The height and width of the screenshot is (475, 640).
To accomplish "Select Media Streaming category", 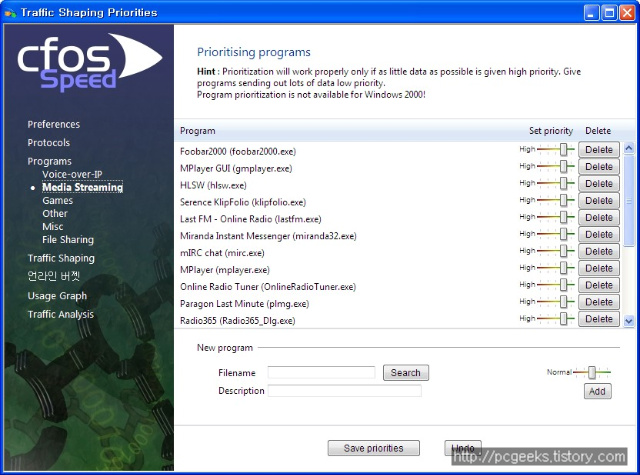I will click(x=82, y=187).
